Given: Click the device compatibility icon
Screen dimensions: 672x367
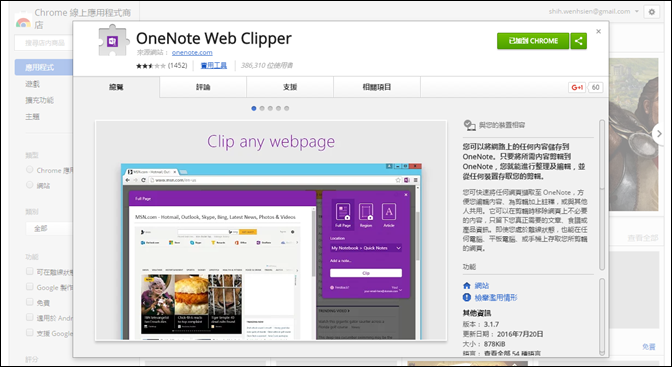Looking at the screenshot, I should 470,125.
